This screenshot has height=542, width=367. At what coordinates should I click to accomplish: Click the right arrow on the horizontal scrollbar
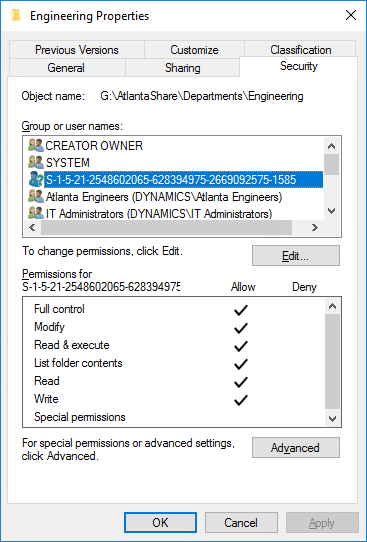pyautogui.click(x=314, y=227)
